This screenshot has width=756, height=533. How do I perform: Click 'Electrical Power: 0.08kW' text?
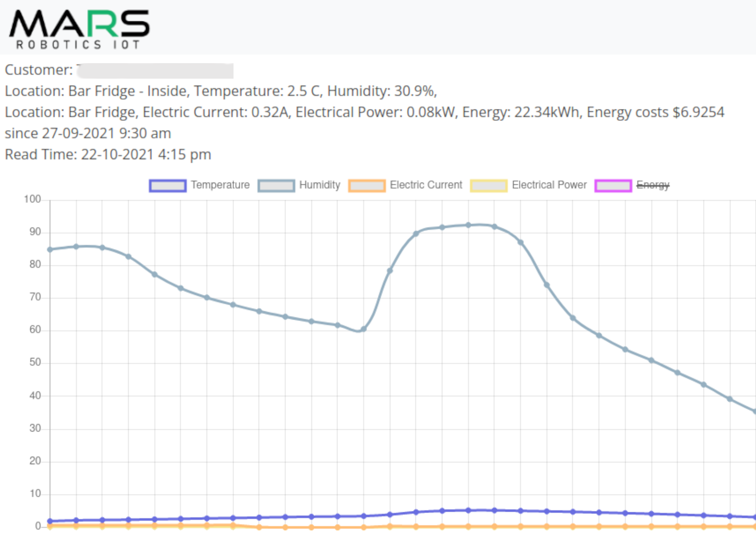pyautogui.click(x=375, y=112)
